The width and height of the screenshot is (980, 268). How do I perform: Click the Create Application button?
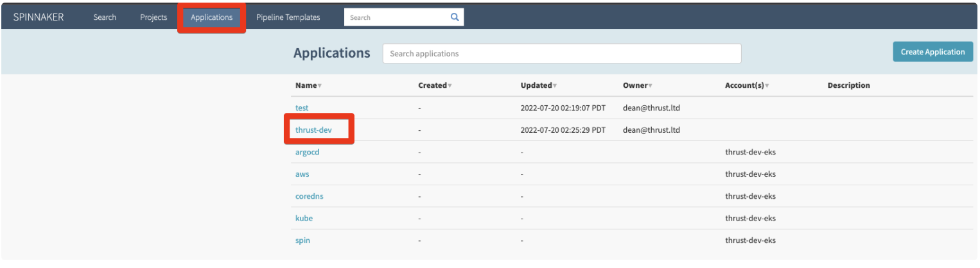pyautogui.click(x=932, y=52)
